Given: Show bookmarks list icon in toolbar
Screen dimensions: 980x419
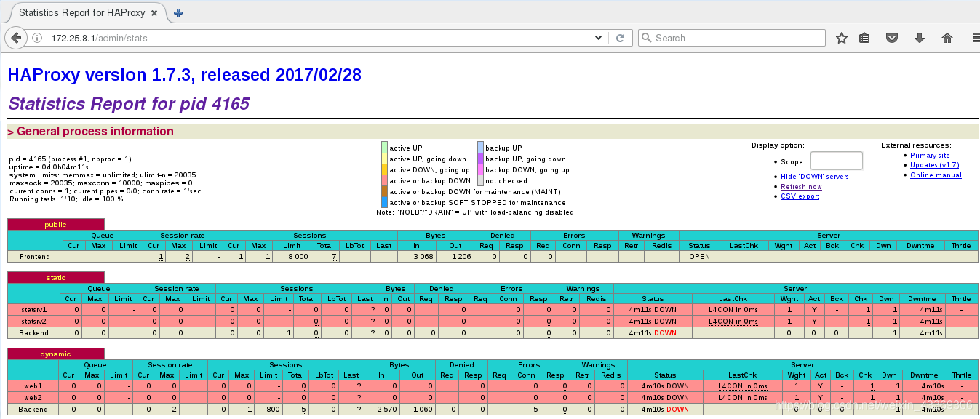Looking at the screenshot, I should pos(864,38).
